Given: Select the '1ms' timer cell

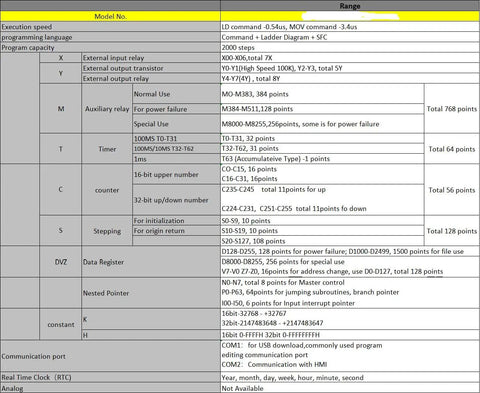Looking at the screenshot, I should (x=176, y=159).
